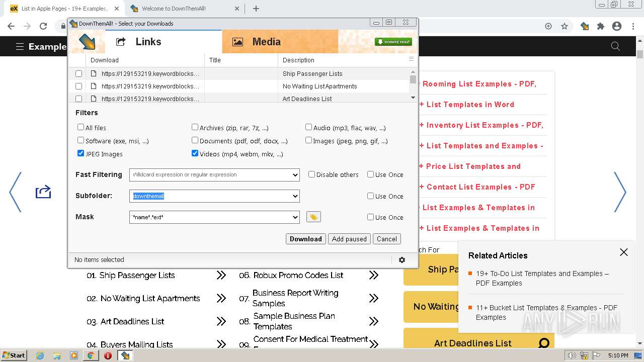Enable Images (jpeg, png, gif) filter

click(x=308, y=140)
